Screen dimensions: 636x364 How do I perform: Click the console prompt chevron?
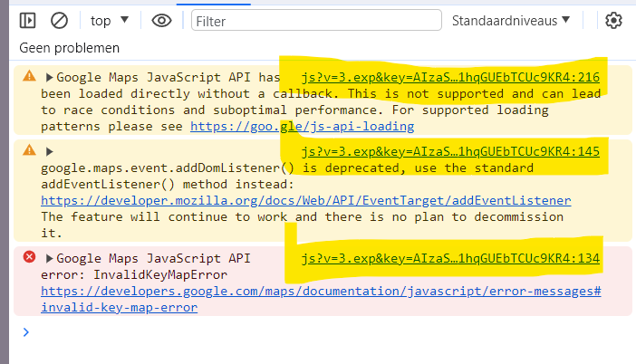26,332
